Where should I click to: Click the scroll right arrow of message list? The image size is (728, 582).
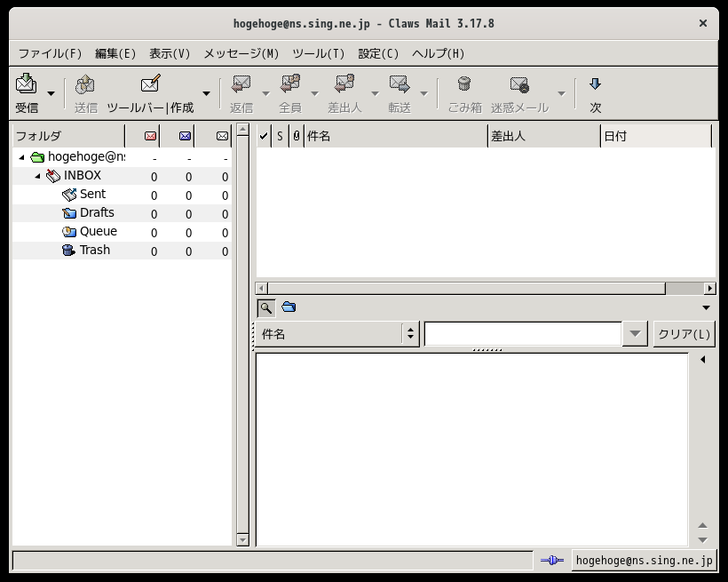(x=709, y=289)
